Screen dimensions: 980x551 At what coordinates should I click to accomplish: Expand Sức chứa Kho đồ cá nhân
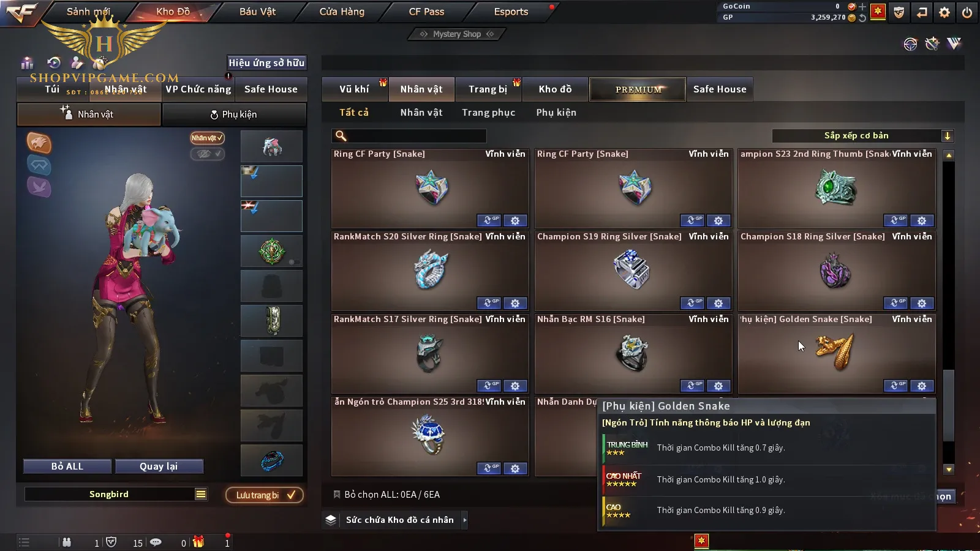tap(465, 520)
